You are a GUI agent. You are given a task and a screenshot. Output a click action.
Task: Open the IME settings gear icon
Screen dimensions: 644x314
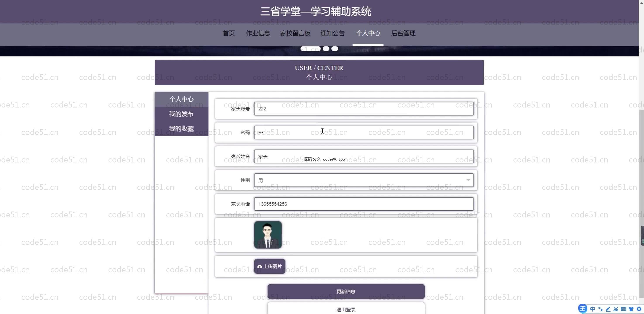tap(639, 309)
